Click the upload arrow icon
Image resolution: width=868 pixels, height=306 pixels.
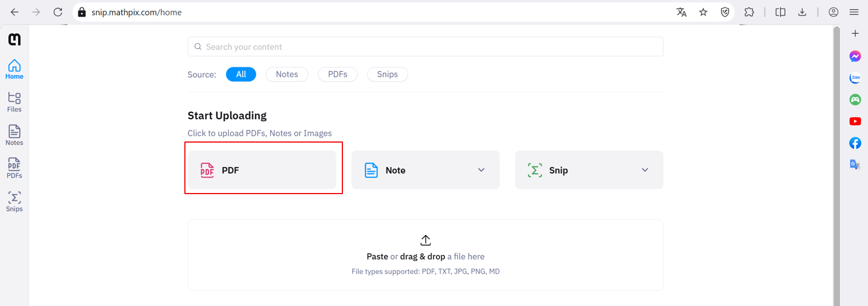tap(425, 240)
